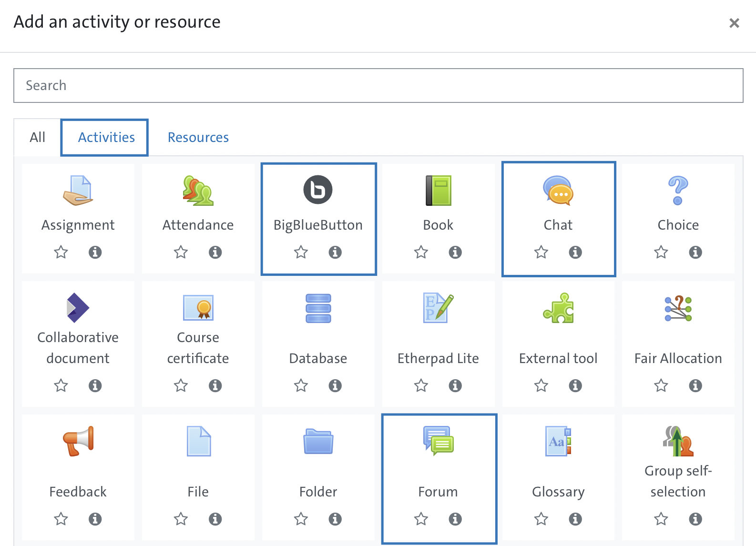
Task: Pick the Database stack icon
Action: point(318,308)
